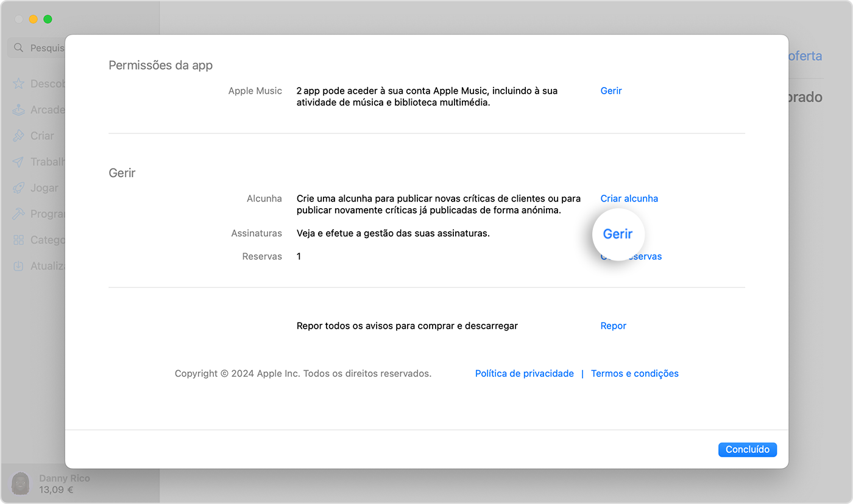This screenshot has width=853, height=504.
Task: Click the Danny Rico avatar icon
Action: (21, 483)
